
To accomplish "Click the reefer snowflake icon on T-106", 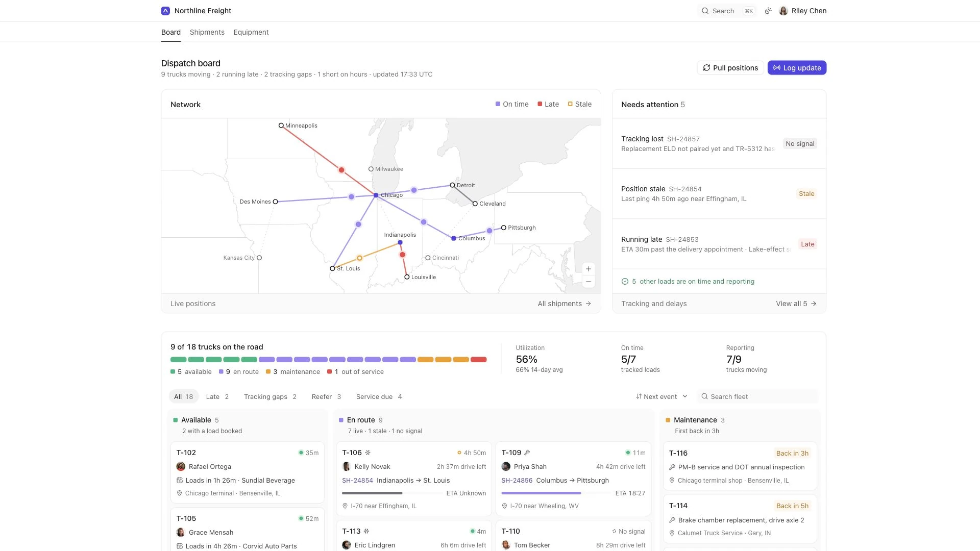I will 368,453.
